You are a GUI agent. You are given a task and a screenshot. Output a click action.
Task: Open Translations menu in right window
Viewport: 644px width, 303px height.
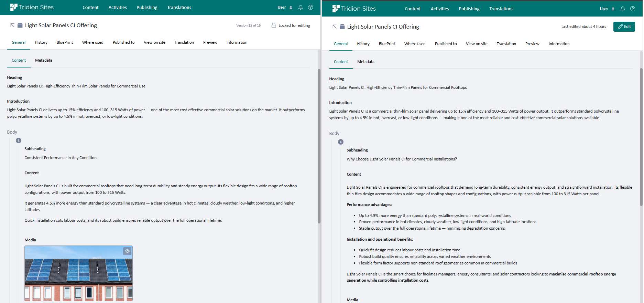[501, 9]
